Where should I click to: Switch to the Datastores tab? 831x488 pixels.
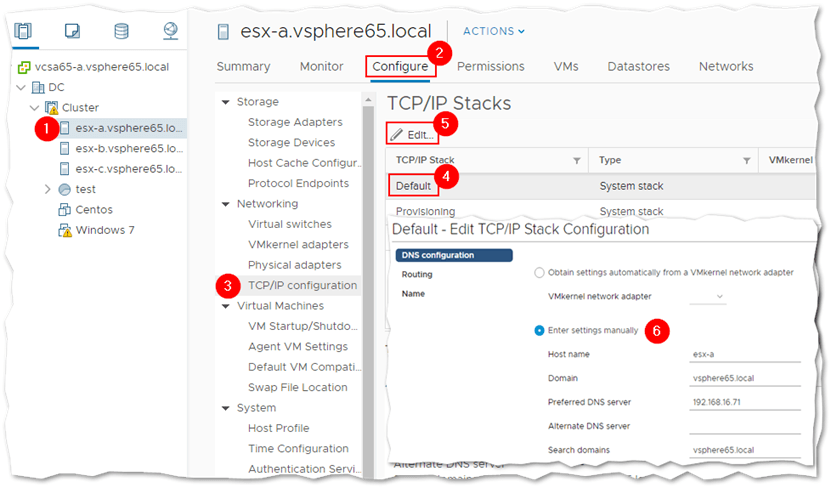pos(639,66)
